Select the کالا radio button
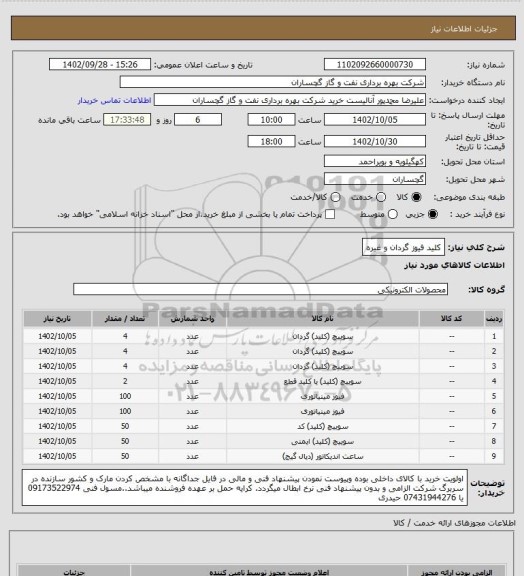This screenshot has height=576, width=524. click(x=416, y=197)
